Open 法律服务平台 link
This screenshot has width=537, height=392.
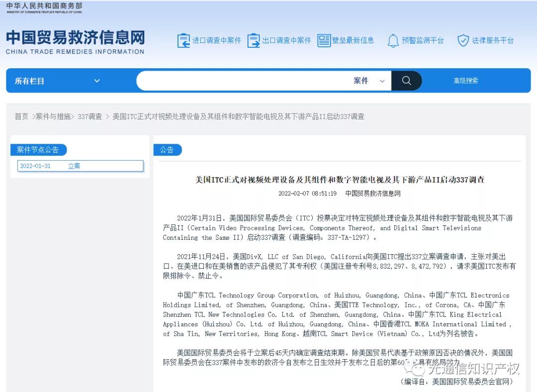pyautogui.click(x=492, y=40)
